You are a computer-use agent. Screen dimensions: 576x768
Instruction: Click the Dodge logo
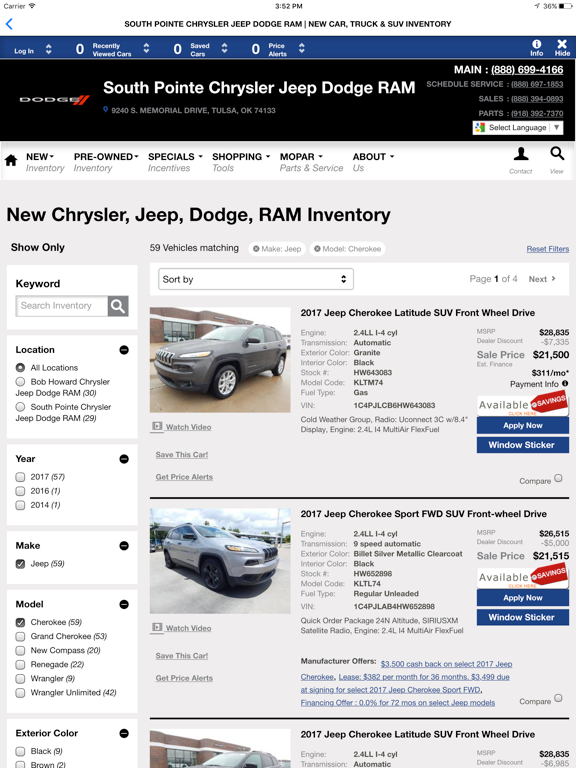coord(54,100)
